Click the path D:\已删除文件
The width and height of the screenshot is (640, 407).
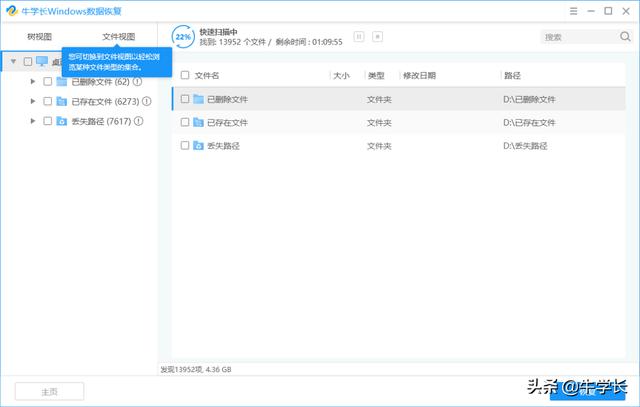coord(529,99)
